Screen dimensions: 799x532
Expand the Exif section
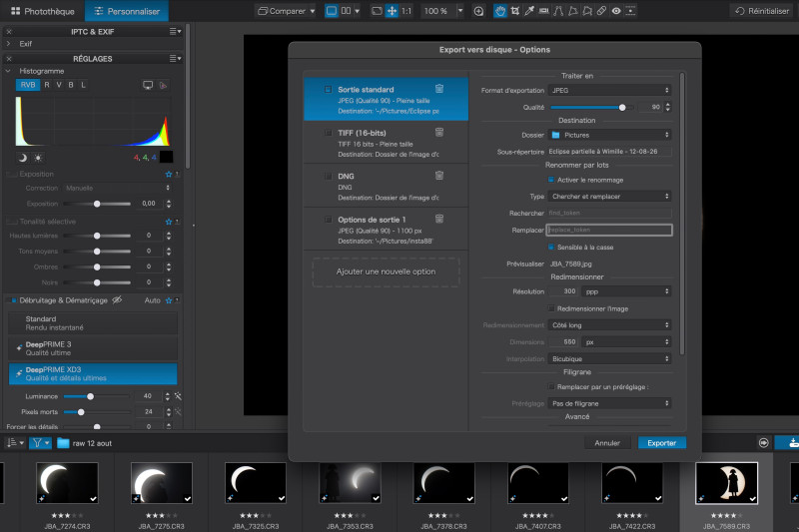(9, 44)
